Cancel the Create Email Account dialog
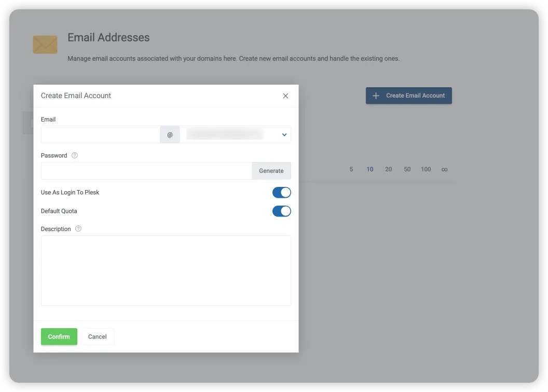Viewport: 548px width, 392px height. pyautogui.click(x=97, y=336)
